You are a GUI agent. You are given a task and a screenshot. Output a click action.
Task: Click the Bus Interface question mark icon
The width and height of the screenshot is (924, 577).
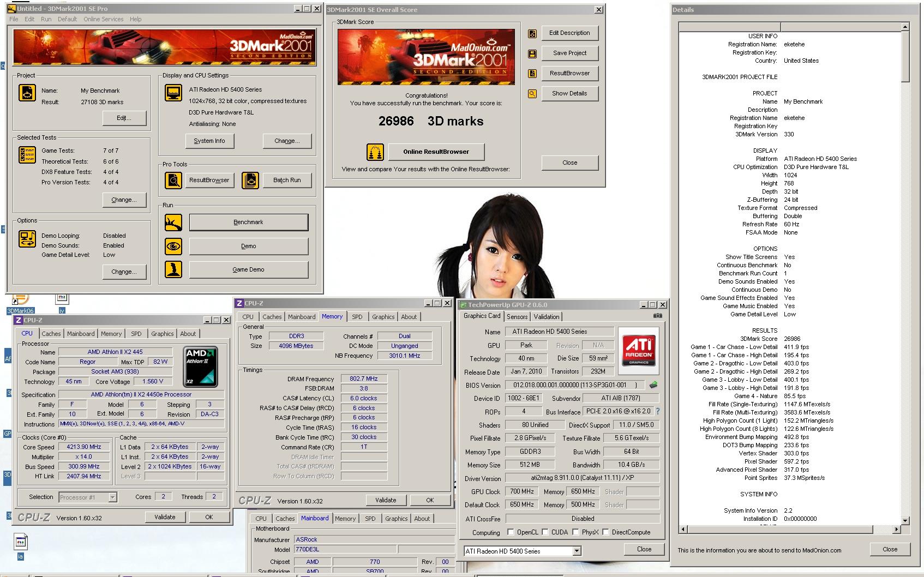coord(658,411)
